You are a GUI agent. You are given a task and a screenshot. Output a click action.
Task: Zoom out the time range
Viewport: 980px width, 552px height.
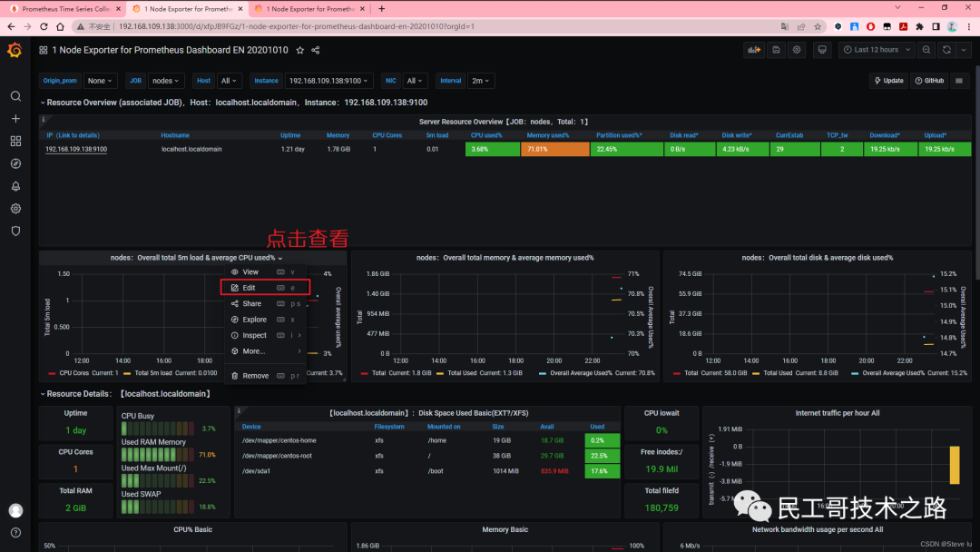point(926,50)
